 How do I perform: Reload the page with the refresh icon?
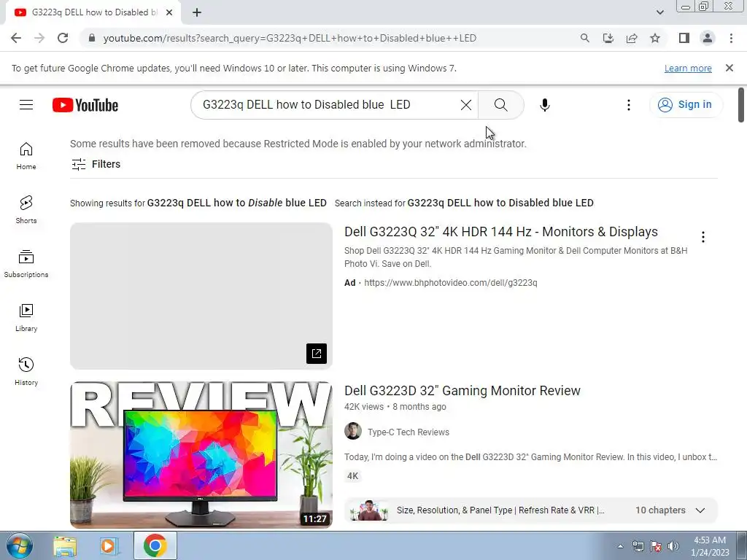coord(63,38)
